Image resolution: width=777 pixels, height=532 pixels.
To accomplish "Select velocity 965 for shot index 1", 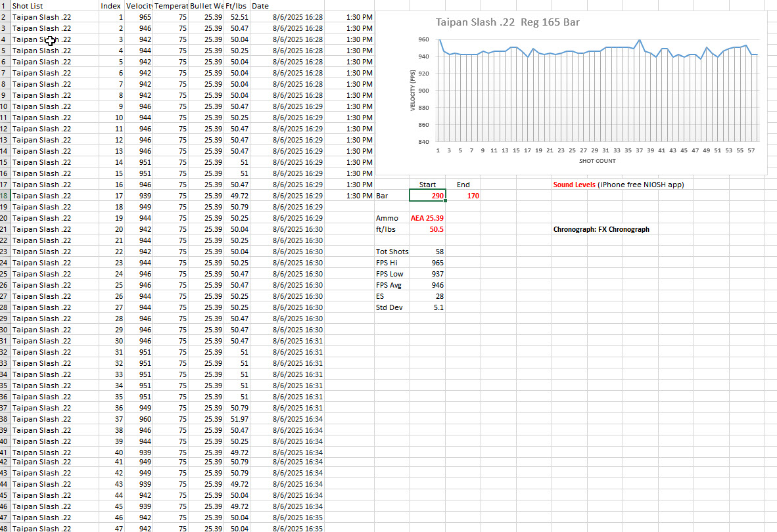I will click(139, 17).
